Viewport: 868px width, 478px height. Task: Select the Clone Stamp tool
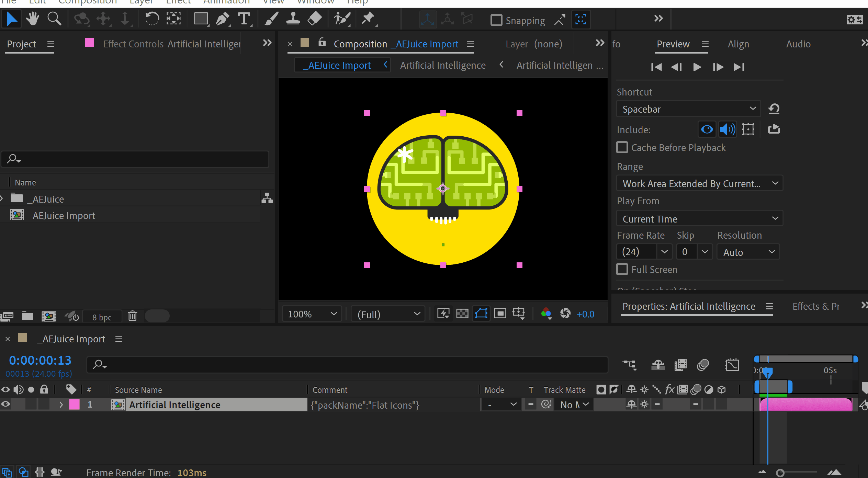[x=293, y=19]
